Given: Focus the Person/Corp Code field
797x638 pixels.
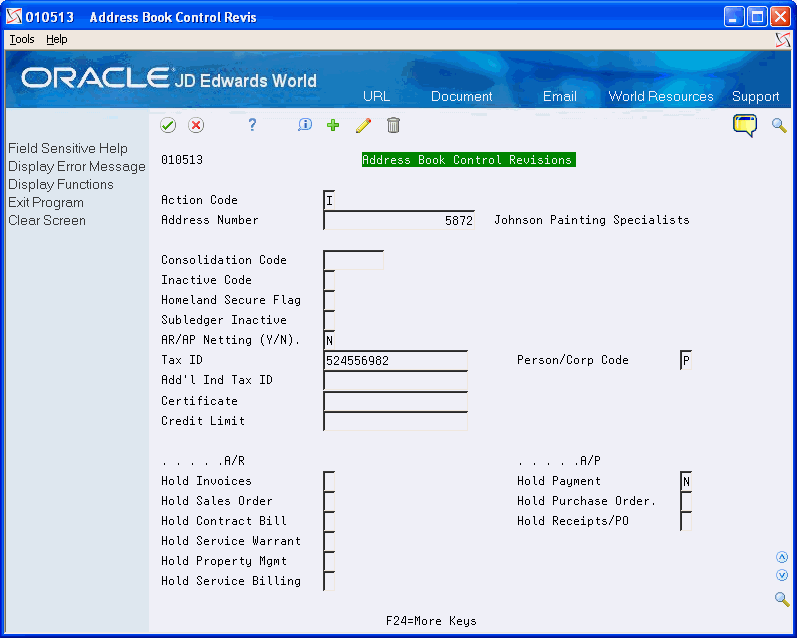Looking at the screenshot, I should 686,360.
